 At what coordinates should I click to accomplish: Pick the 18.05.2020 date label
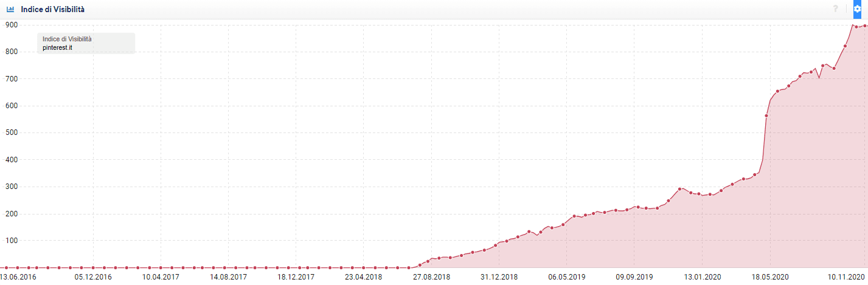click(x=768, y=276)
